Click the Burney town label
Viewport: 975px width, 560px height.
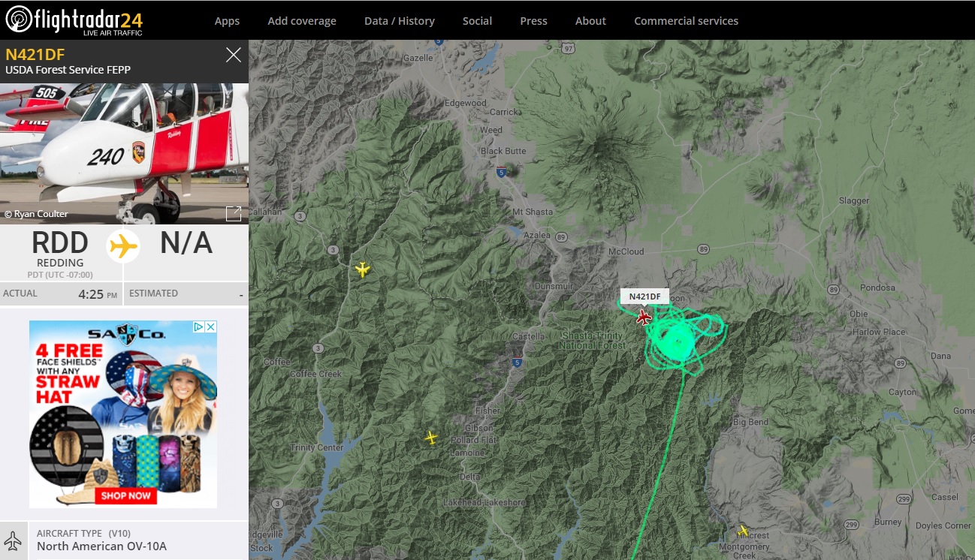(x=887, y=522)
